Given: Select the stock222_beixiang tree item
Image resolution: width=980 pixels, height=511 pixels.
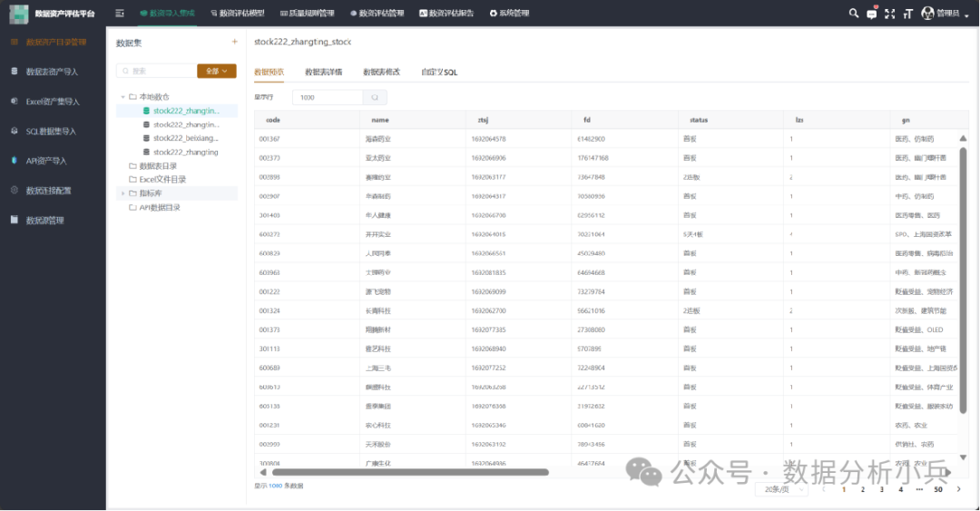Looking at the screenshot, I should (186, 138).
